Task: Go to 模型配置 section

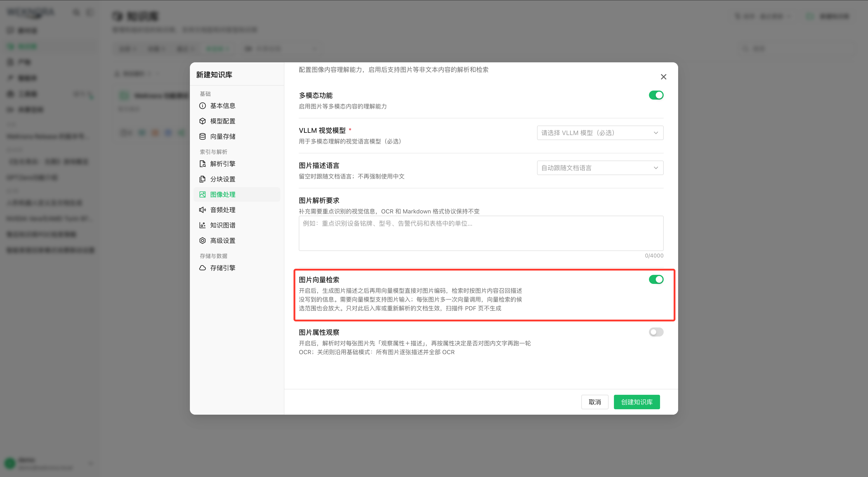Action: click(x=237, y=121)
